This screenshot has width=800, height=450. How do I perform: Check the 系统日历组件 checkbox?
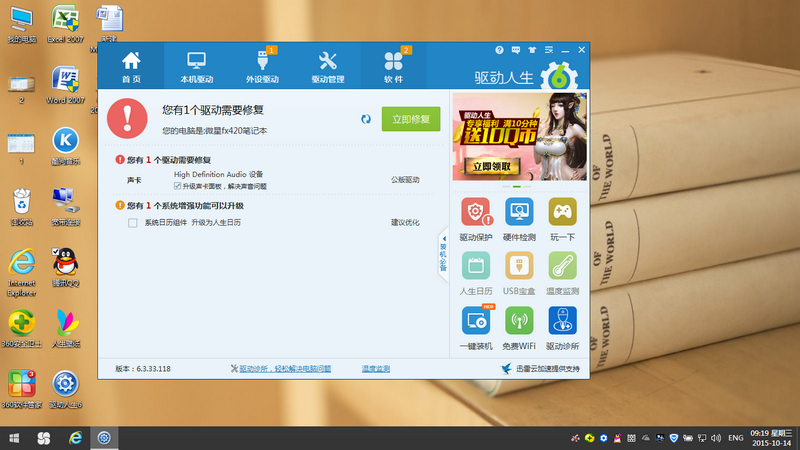(133, 223)
